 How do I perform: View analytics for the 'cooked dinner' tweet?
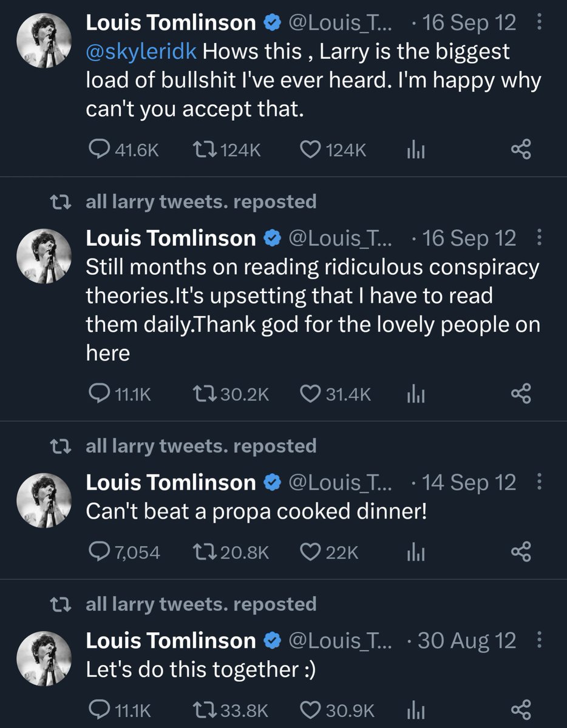coord(415,552)
